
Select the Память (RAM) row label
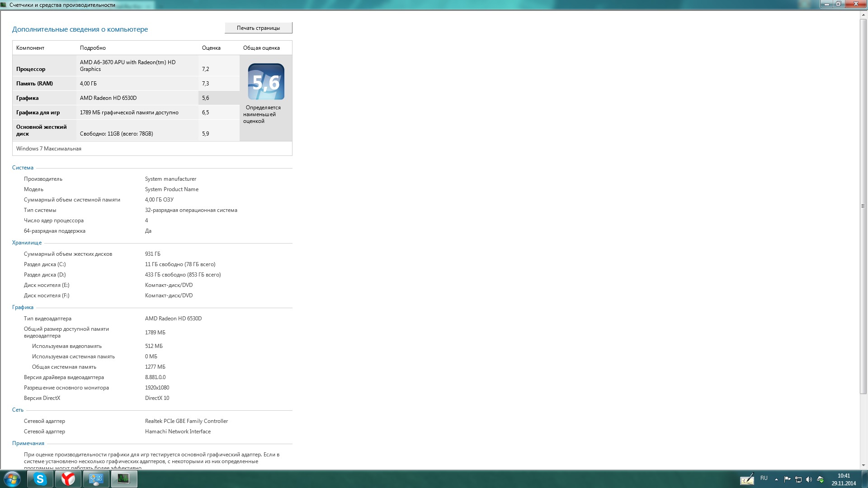[x=34, y=84]
